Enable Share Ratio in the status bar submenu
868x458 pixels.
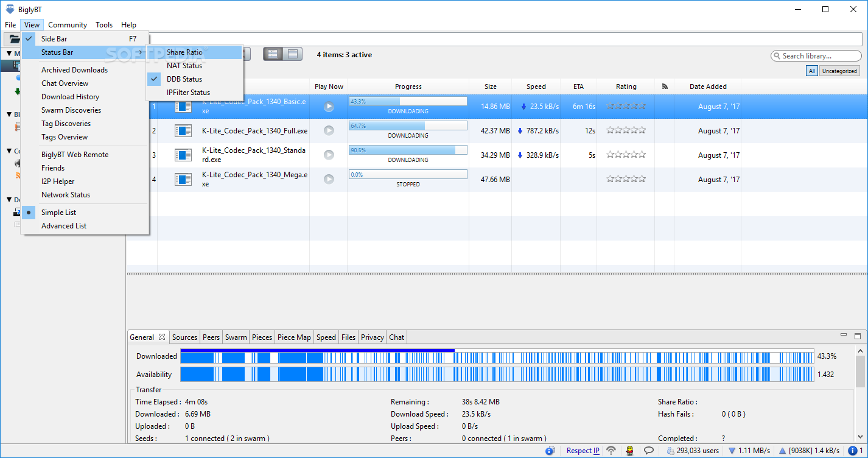pos(194,52)
